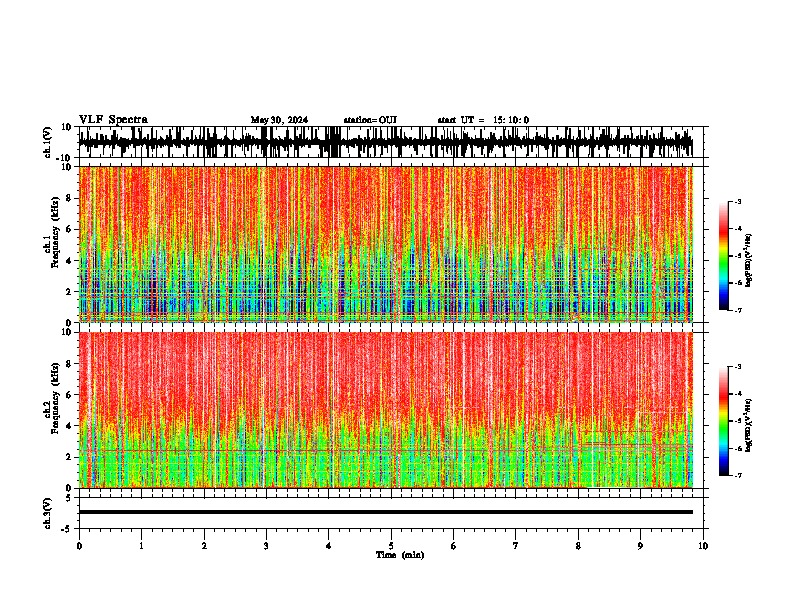Click time axis tick label '5'

(391, 546)
